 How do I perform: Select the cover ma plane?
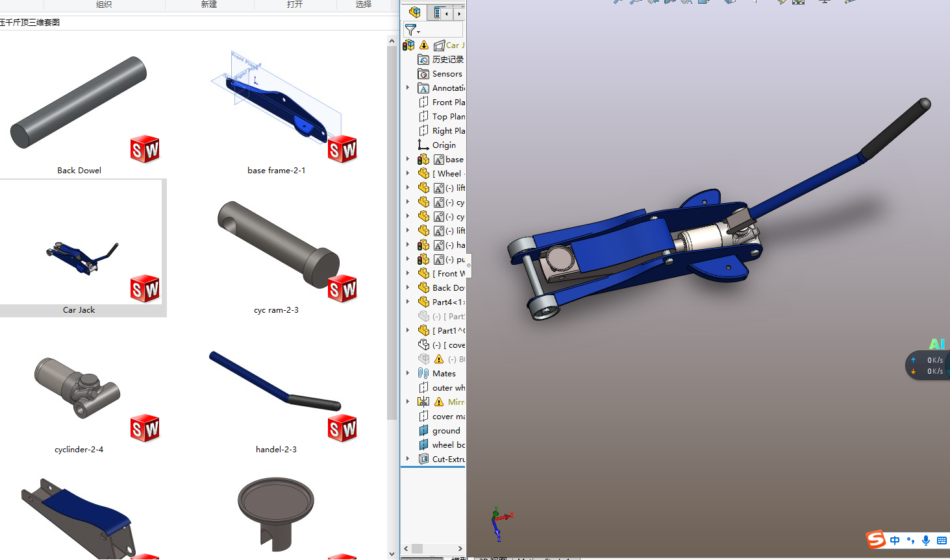click(x=442, y=417)
